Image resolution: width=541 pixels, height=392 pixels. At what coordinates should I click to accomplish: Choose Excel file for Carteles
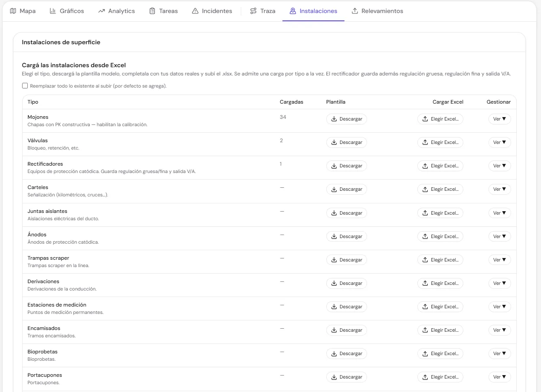tap(440, 189)
